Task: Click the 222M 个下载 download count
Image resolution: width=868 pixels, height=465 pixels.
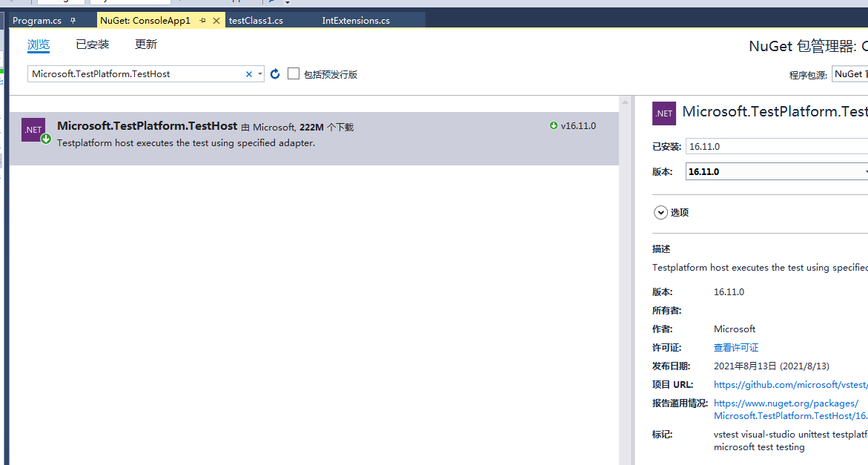Action: [x=327, y=128]
